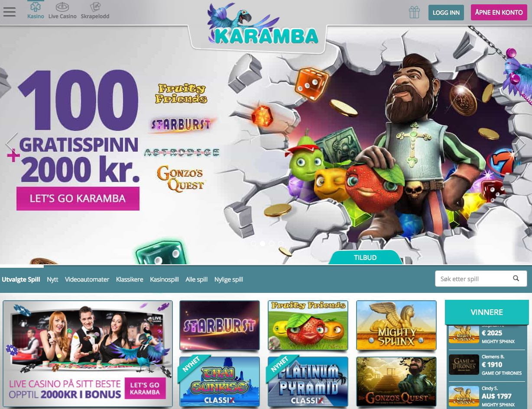Select the Kasino clover icon
Image resolution: width=532 pixels, height=409 pixels.
point(36,7)
